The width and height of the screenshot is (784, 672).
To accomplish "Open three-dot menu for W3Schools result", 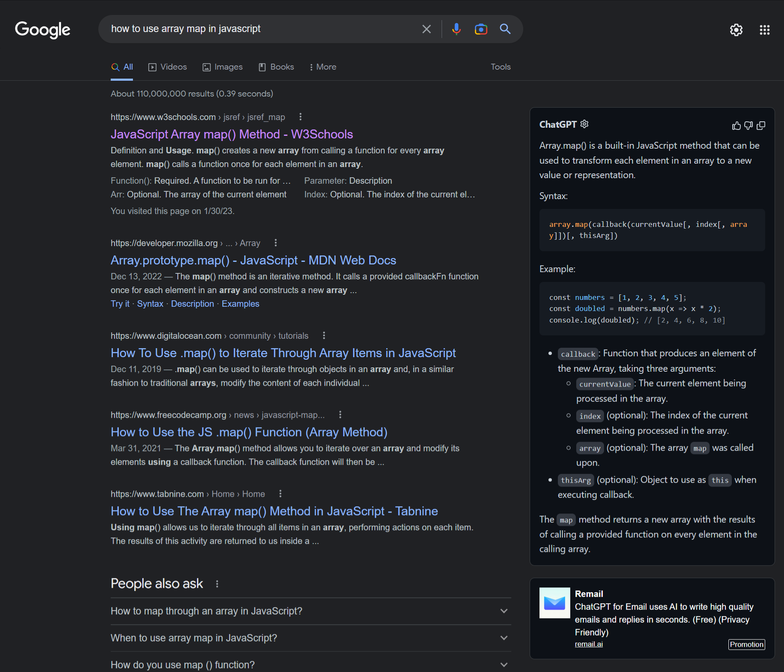I will tap(301, 117).
